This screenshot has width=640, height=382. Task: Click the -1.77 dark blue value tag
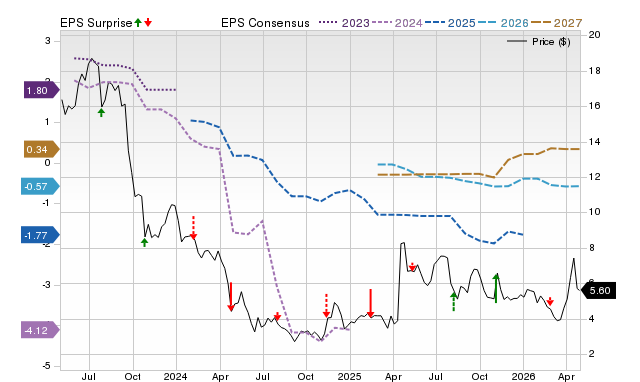tap(40, 235)
